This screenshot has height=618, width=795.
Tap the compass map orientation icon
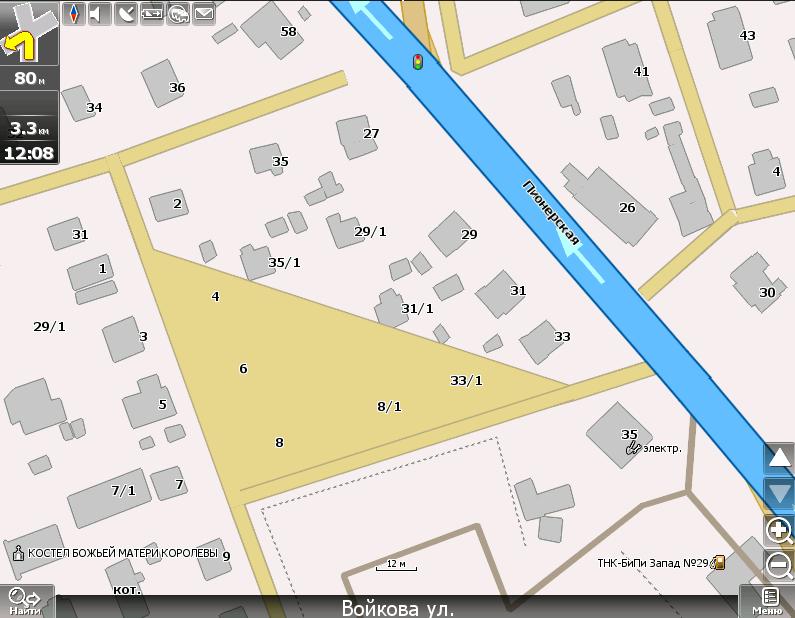(x=74, y=14)
